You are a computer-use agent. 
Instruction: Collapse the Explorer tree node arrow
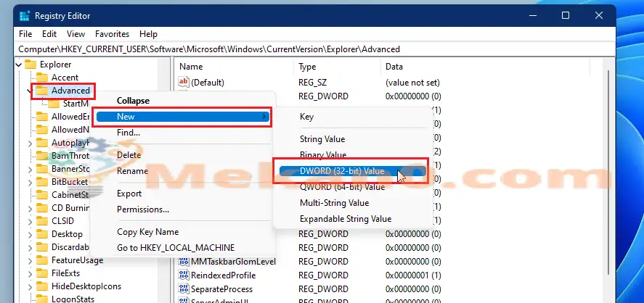17,65
